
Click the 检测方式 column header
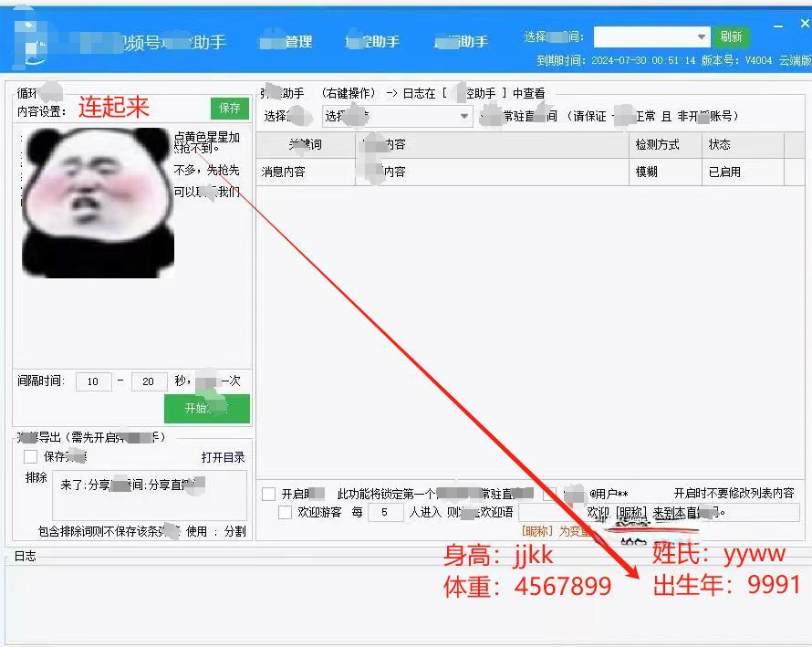[657, 145]
